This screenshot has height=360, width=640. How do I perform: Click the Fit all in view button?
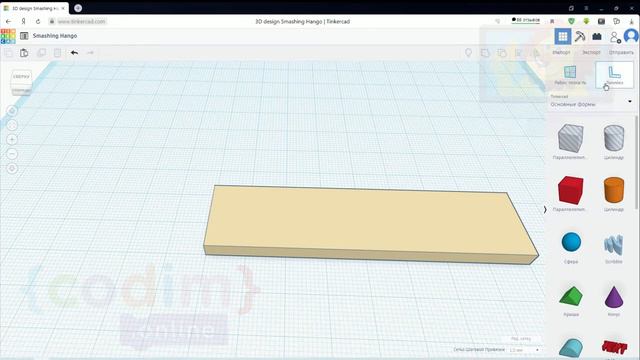12,125
